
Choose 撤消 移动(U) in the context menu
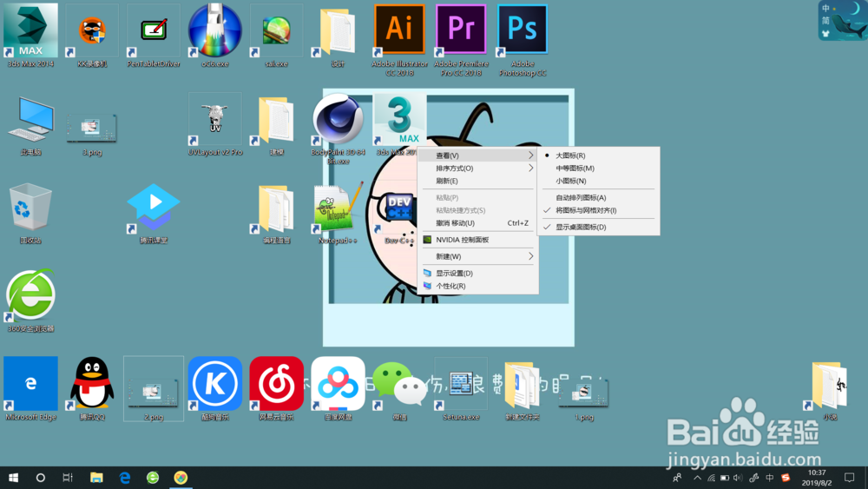[477, 223]
